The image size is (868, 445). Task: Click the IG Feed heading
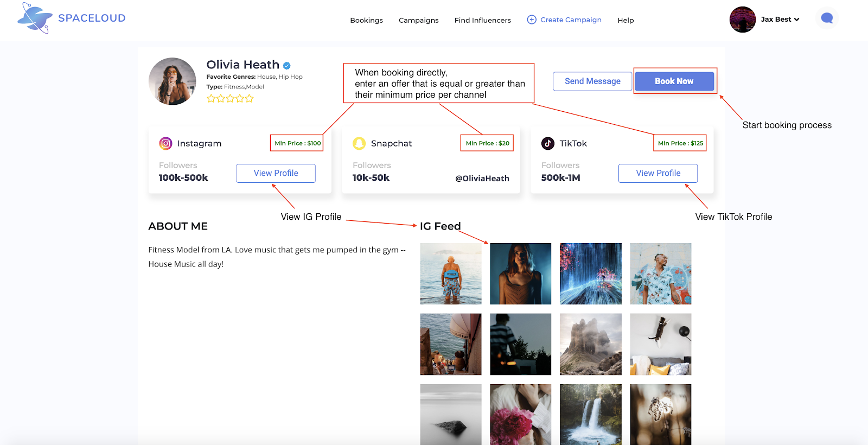coord(440,226)
